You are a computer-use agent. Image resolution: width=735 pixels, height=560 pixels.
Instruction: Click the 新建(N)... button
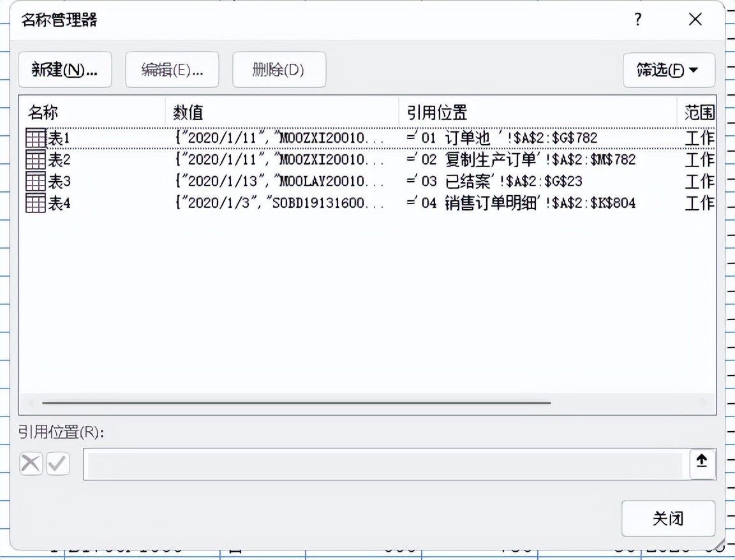coord(64,70)
